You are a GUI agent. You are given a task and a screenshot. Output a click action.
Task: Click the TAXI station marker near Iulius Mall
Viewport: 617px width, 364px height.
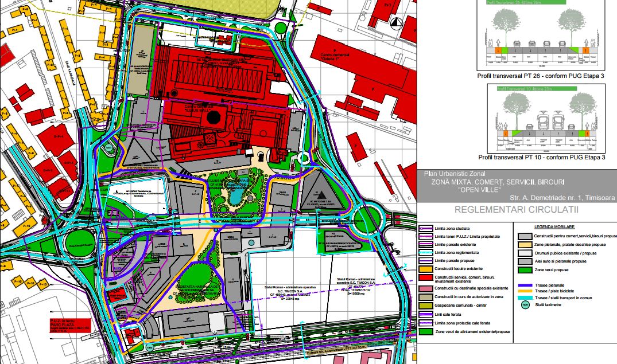click(x=108, y=148)
